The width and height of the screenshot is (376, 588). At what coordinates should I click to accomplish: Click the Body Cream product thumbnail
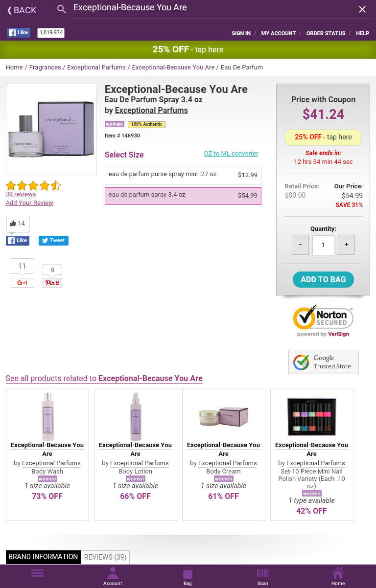(224, 416)
